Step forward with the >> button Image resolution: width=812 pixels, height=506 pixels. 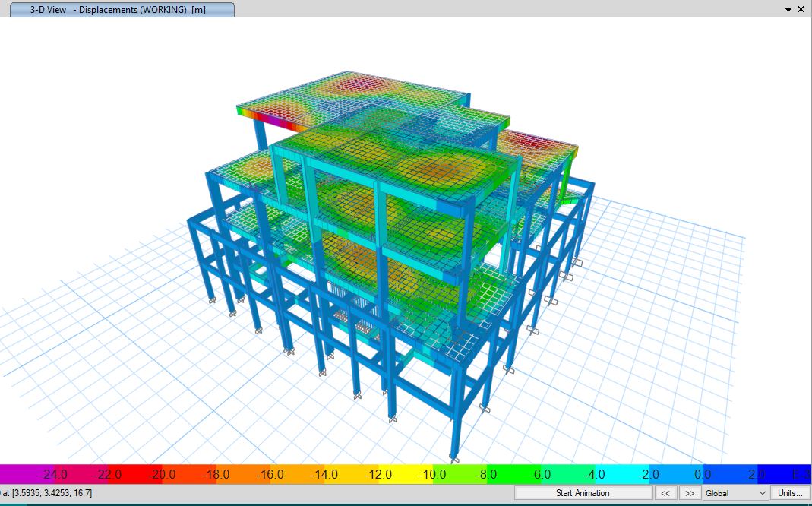690,493
